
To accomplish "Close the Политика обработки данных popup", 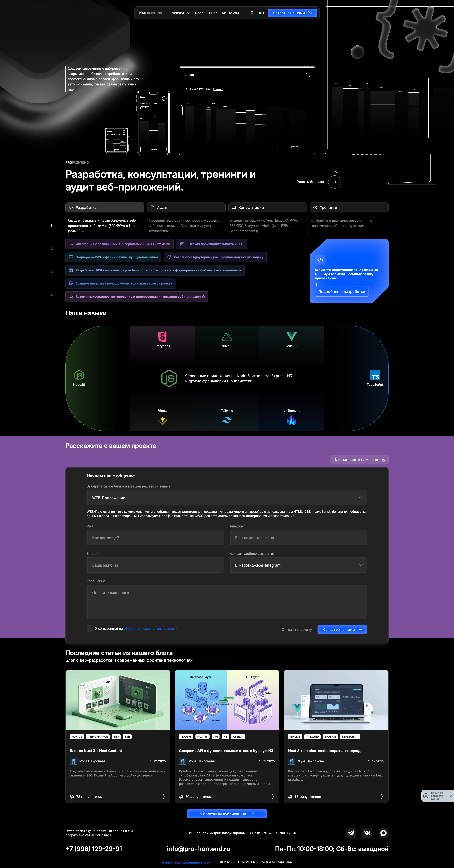I will [x=451, y=796].
